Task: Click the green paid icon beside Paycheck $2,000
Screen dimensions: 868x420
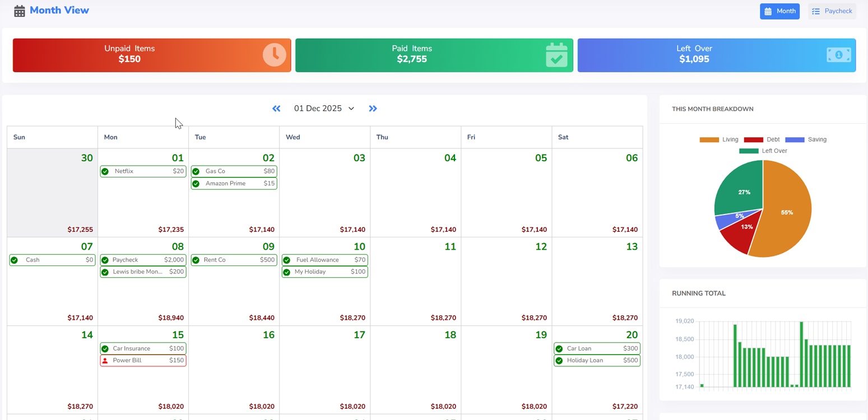Action: (105, 259)
